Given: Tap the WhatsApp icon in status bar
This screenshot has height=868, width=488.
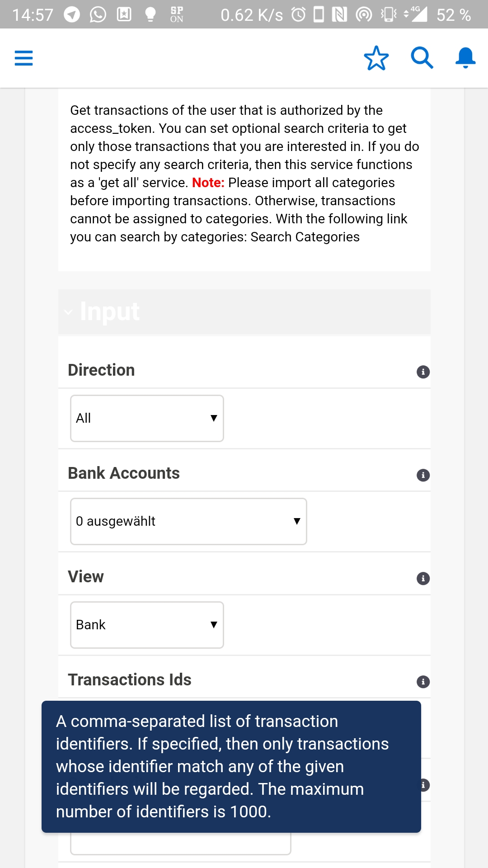Looking at the screenshot, I should [x=98, y=14].
